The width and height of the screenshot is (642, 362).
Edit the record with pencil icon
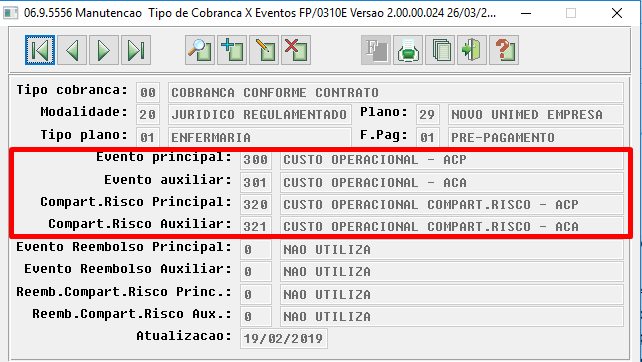coord(264,50)
